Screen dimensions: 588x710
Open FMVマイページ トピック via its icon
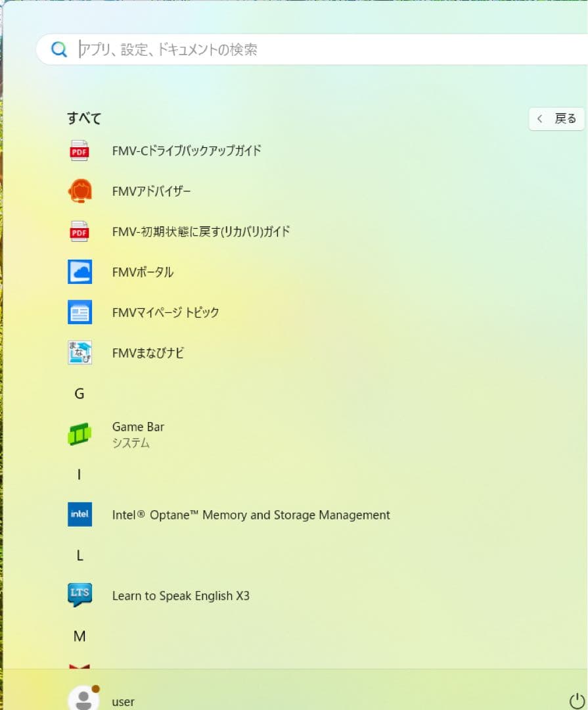click(79, 312)
